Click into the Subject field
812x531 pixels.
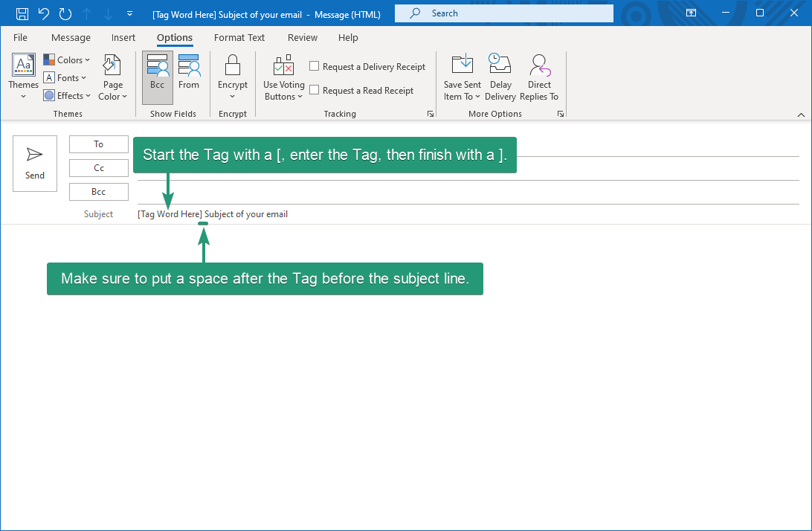coord(468,214)
